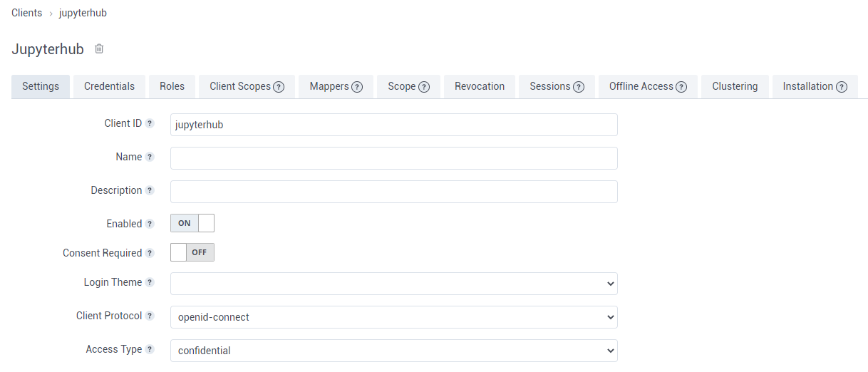Toggle the Enabled switch off
Viewport: 868px width, 372px height.
coord(192,223)
